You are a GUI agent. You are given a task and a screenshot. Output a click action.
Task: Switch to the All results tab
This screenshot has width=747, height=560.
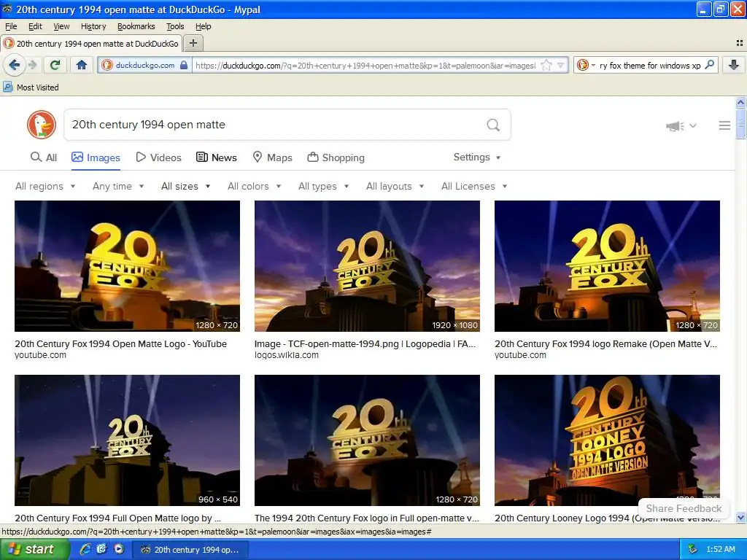[44, 157]
